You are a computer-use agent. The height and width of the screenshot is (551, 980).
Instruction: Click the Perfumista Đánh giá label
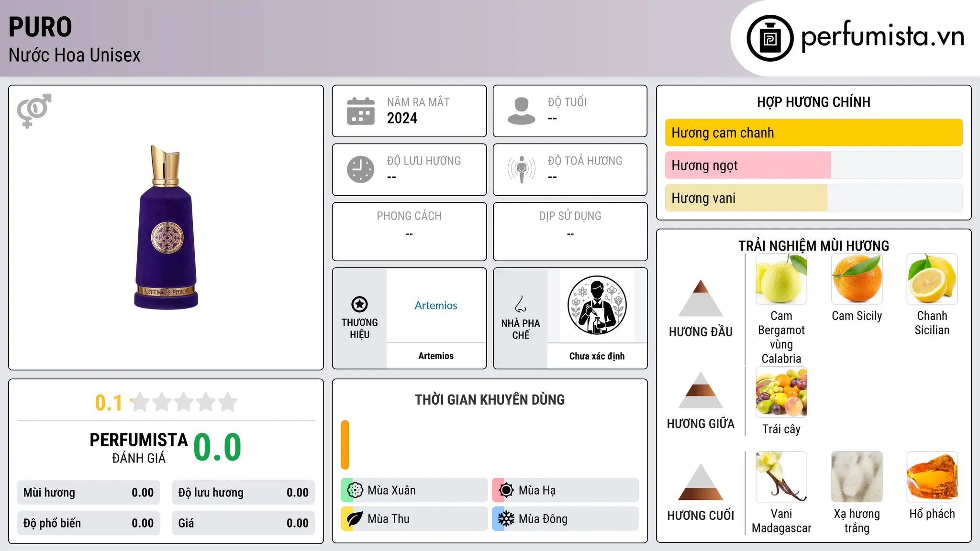[x=139, y=448]
